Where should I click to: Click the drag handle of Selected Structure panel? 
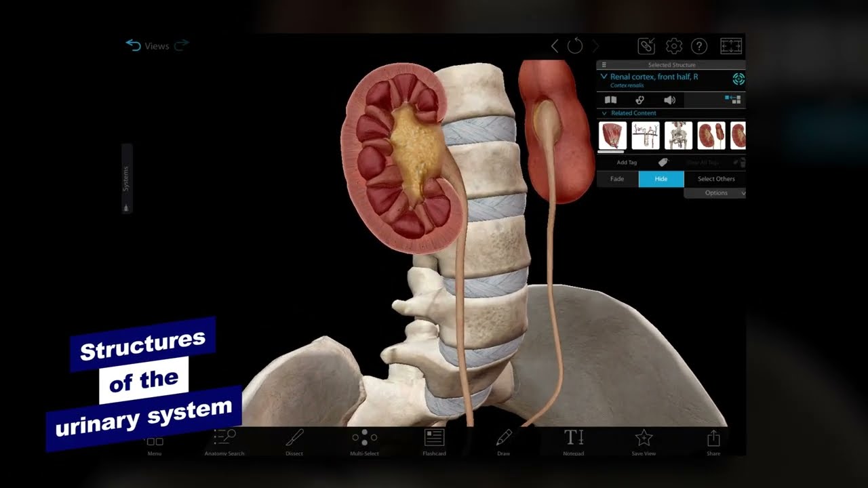[x=604, y=65]
